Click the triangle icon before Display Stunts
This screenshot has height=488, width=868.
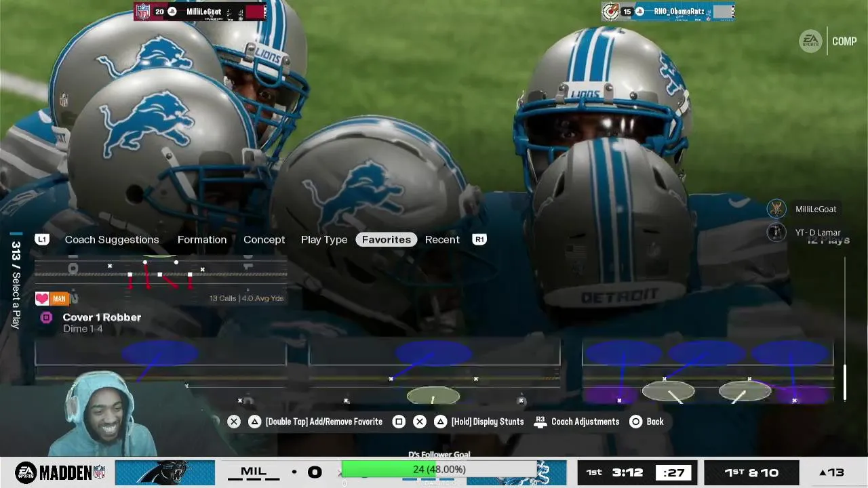coord(440,422)
